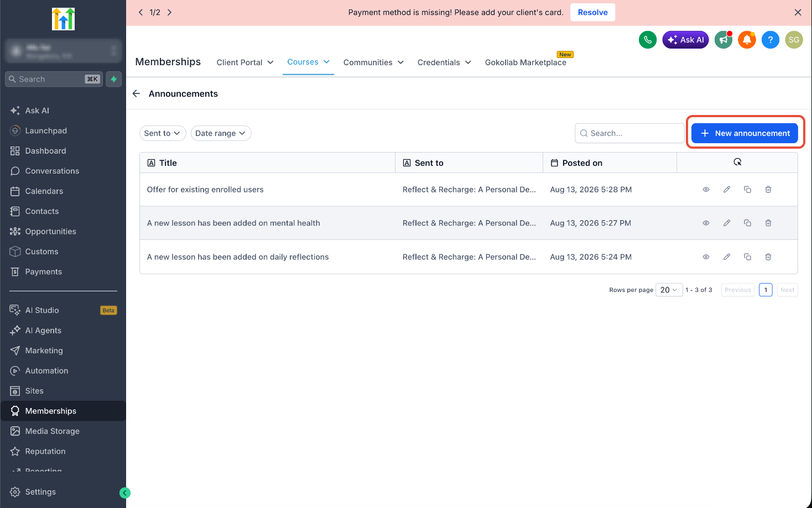This screenshot has width=812, height=508.
Task: Click the blue help question mark icon
Action: [x=771, y=40]
